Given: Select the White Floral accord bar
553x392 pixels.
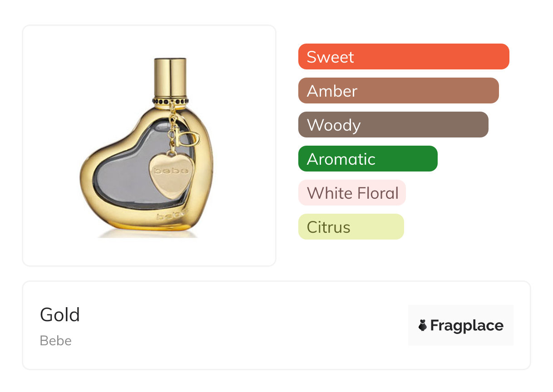Looking at the screenshot, I should pos(352,193).
